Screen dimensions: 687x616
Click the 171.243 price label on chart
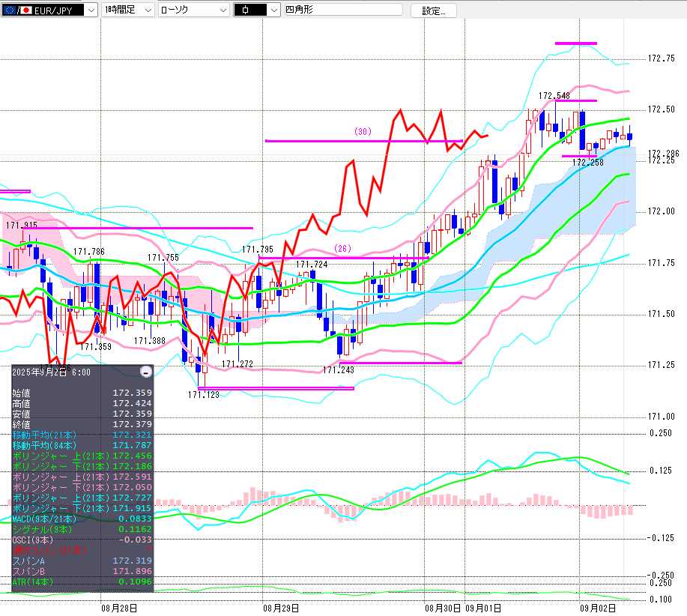338,370
